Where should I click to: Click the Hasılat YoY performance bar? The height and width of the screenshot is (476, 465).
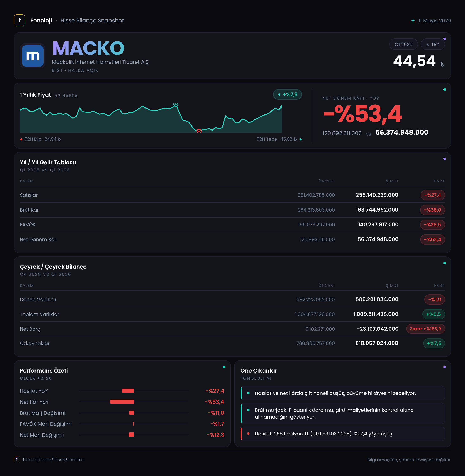(128, 391)
